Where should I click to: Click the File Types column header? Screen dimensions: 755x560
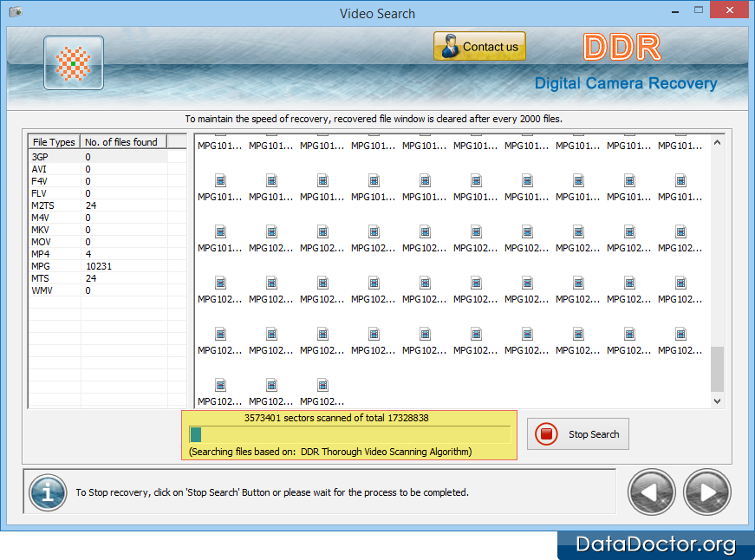coord(54,141)
